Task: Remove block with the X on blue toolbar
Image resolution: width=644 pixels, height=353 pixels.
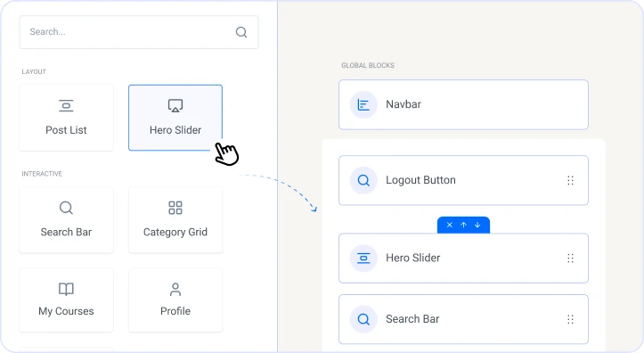Action: click(449, 225)
